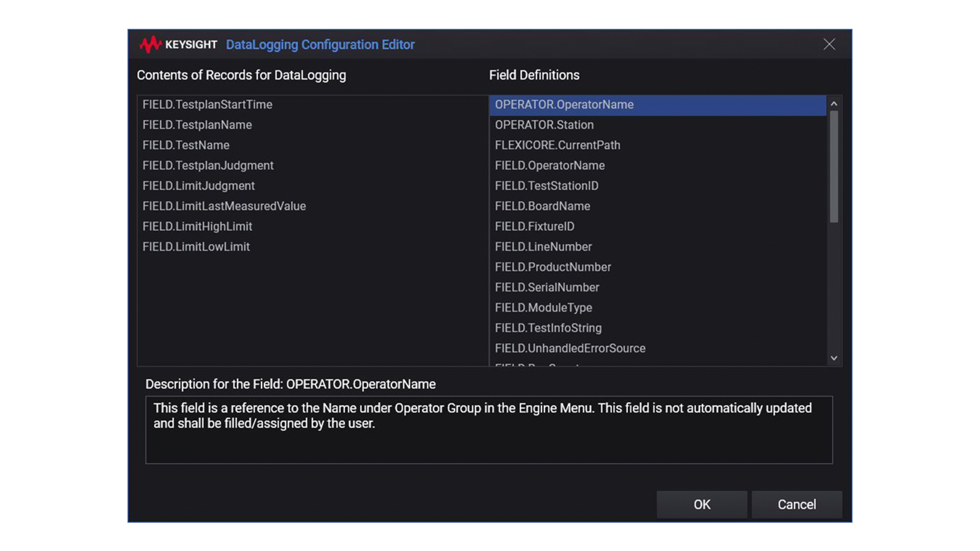The width and height of the screenshot is (980, 551).
Task: Highlight FIELD.LimitLowLimit in records list
Action: tap(196, 247)
